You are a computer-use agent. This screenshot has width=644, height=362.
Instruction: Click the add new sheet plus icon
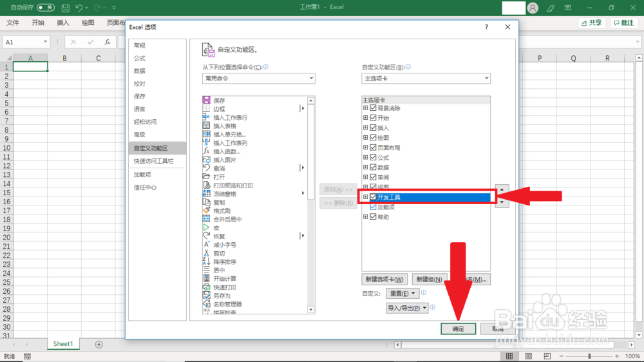pyautogui.click(x=99, y=345)
